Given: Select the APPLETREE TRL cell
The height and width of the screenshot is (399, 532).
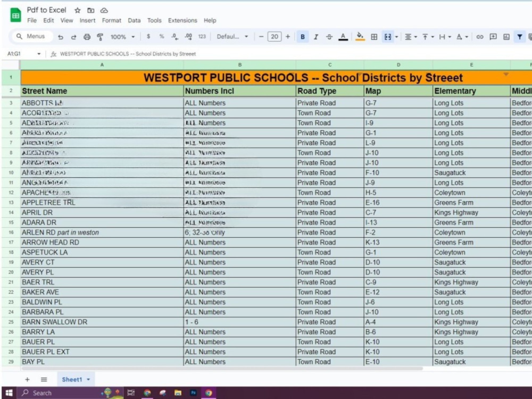Looking at the screenshot, I should pyautogui.click(x=102, y=203).
